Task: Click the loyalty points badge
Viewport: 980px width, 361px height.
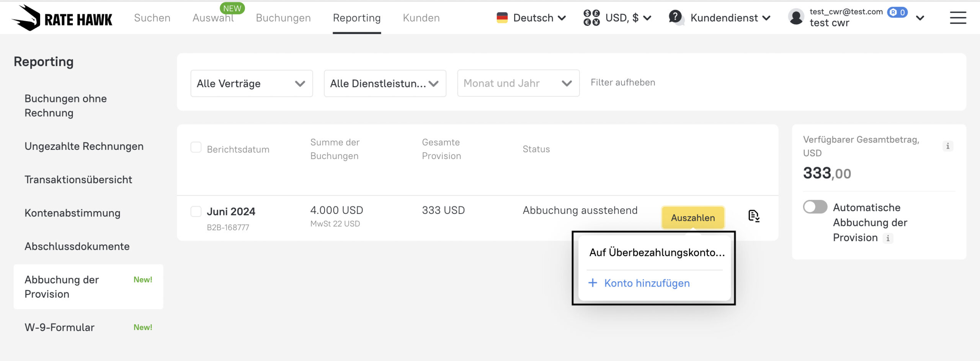Action: coord(897,12)
